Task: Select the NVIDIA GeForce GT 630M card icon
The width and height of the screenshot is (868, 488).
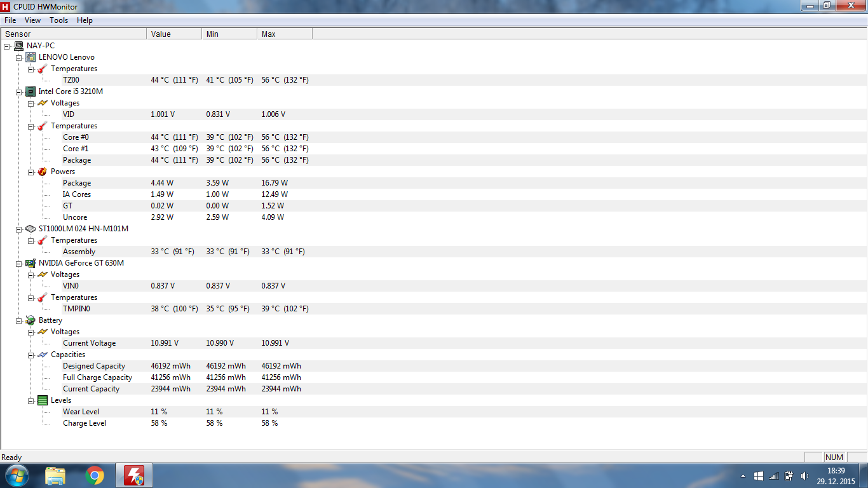Action: click(31, 263)
